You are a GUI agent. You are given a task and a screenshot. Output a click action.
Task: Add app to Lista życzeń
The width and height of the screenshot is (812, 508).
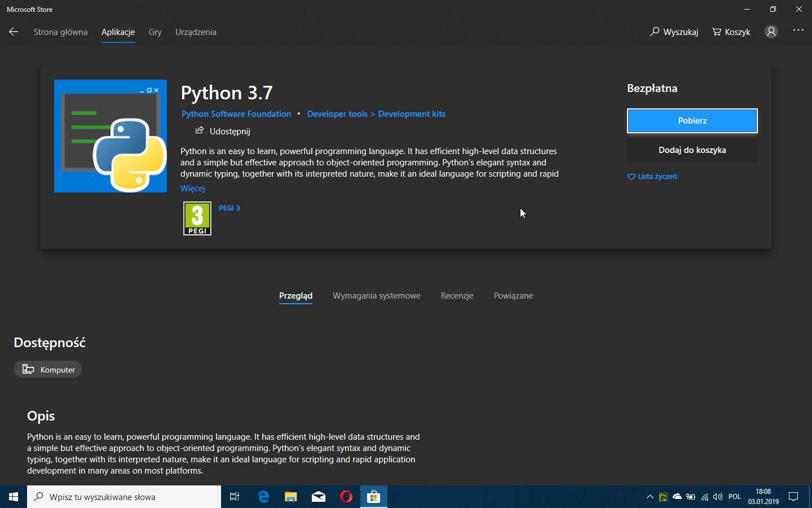click(x=652, y=177)
